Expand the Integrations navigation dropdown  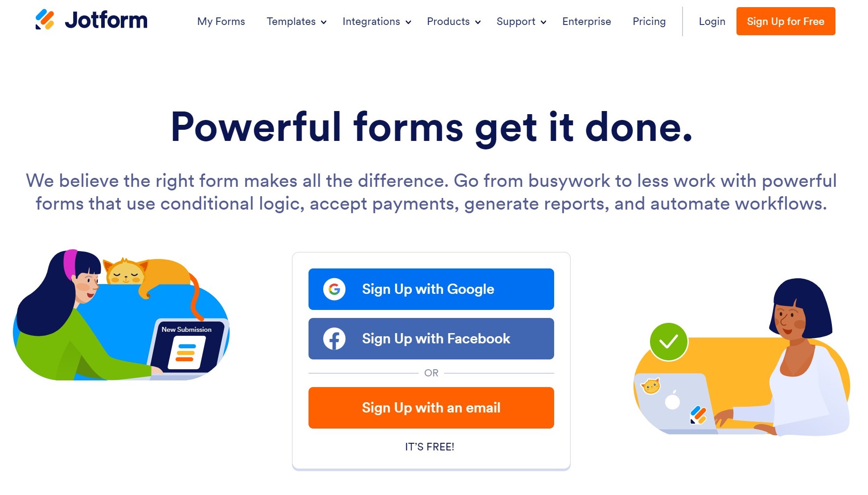pos(375,21)
